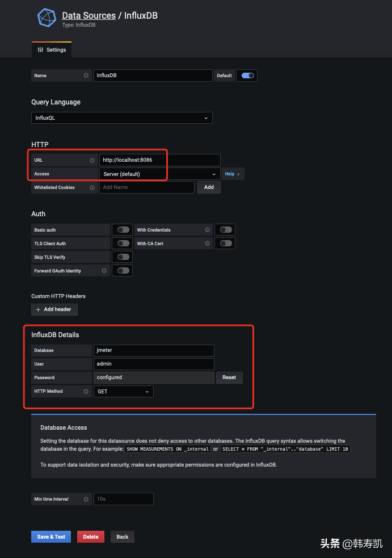
Task: Turn off the Default toggle
Action: click(x=246, y=75)
